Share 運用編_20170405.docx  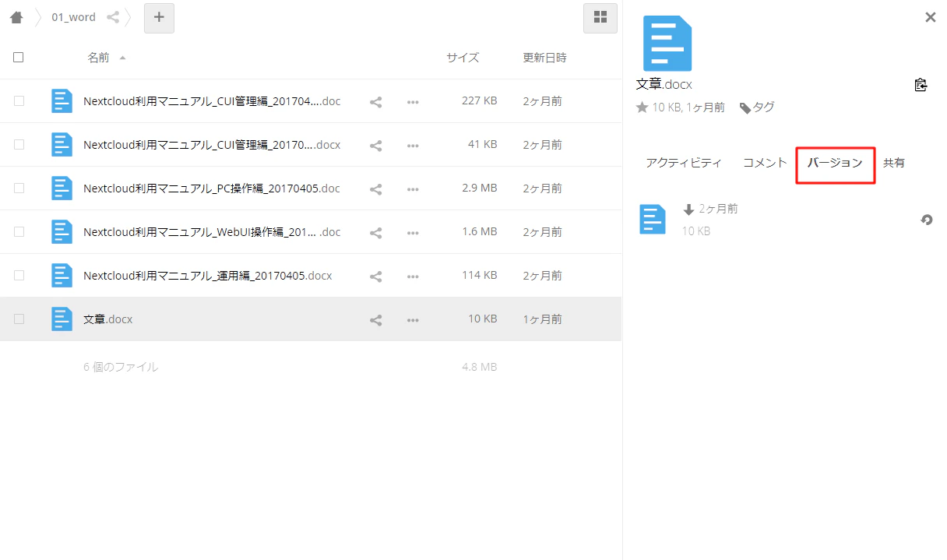(375, 276)
